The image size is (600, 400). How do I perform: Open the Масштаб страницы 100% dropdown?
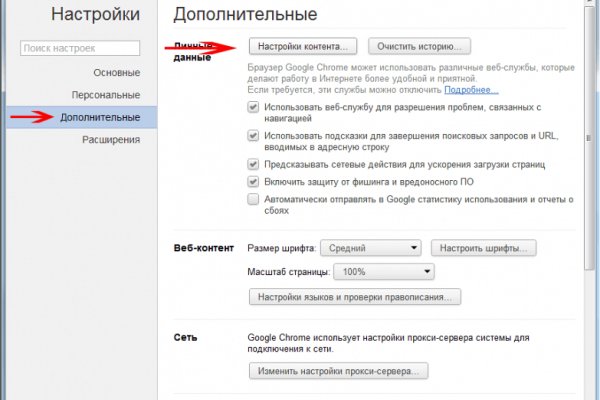(385, 271)
